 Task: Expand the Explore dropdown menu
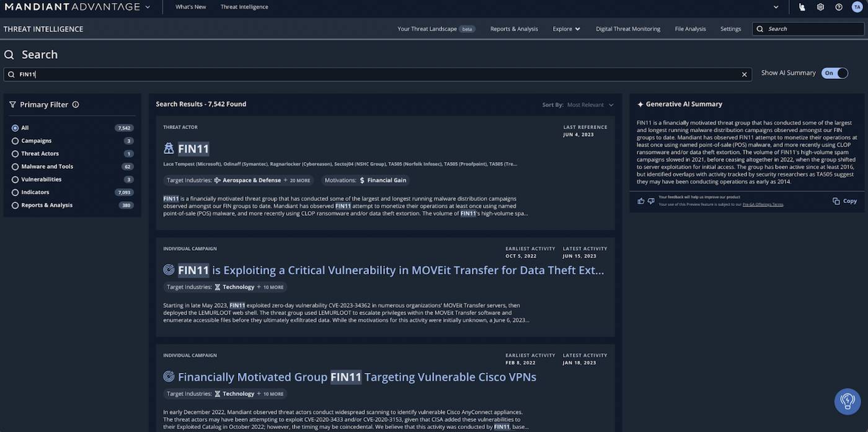[566, 29]
